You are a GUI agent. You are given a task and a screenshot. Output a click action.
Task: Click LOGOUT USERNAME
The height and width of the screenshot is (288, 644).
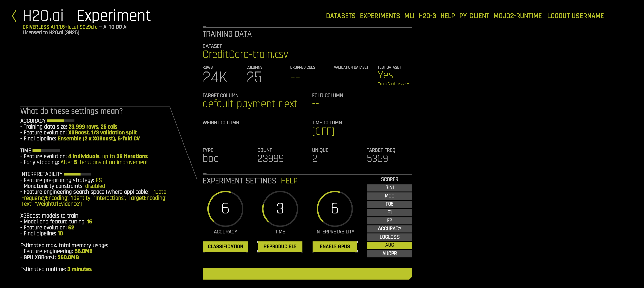click(575, 16)
